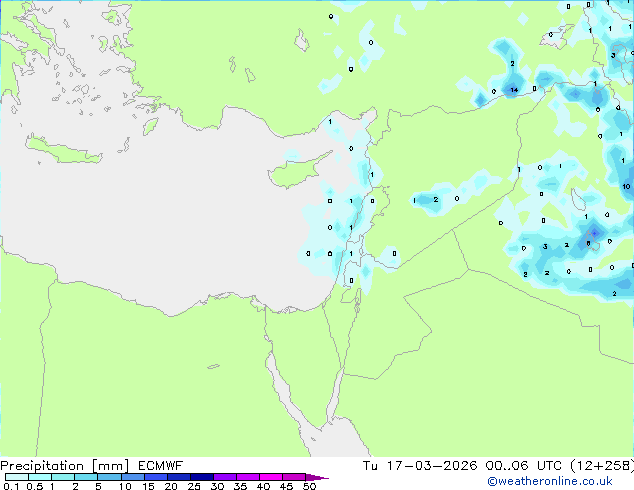This screenshot has width=634, height=490.
Task: Click the 'ECMWF' model name label
Action: click(x=160, y=466)
